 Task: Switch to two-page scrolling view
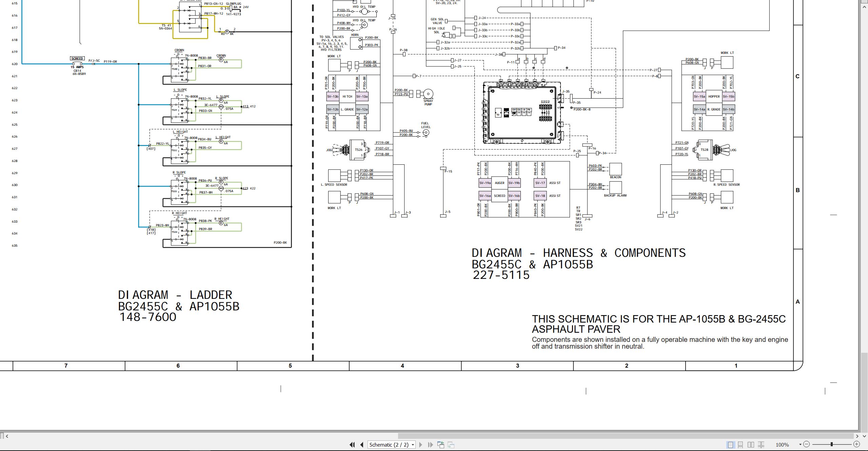pos(761,445)
